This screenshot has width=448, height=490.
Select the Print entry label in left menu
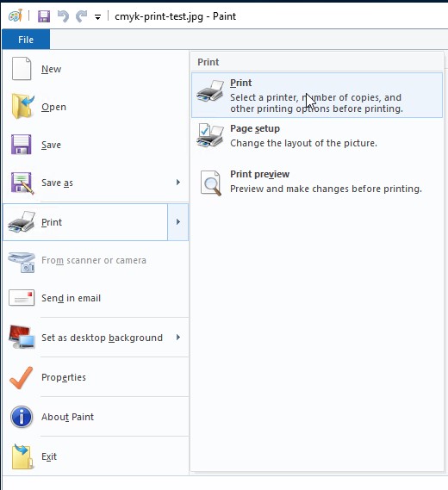[x=52, y=222]
